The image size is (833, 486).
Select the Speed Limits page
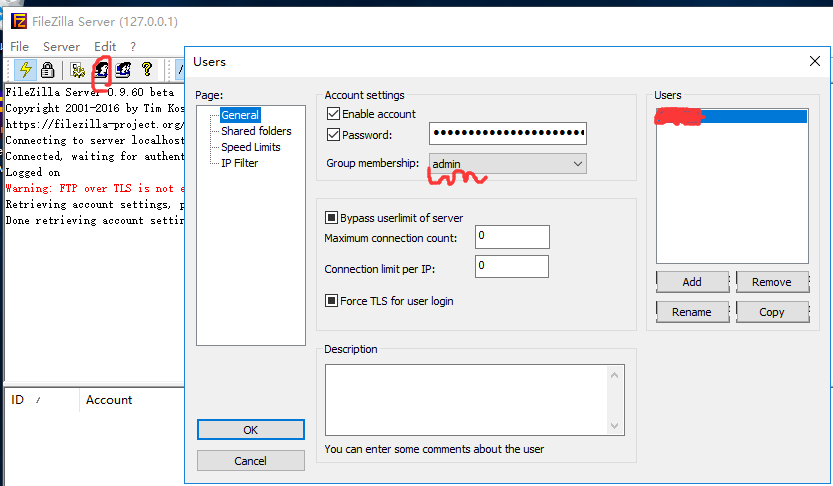click(x=251, y=147)
